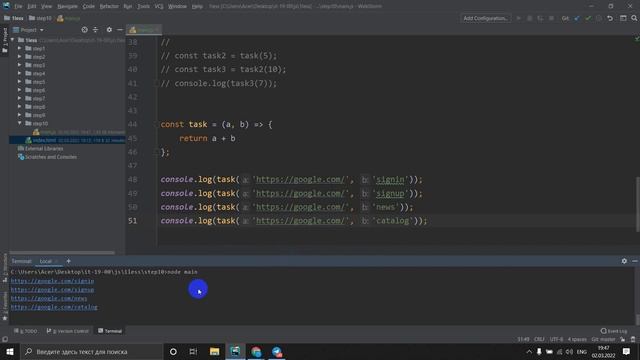The image size is (640, 360).
Task: Hide the terminal panel
Action: [635, 261]
